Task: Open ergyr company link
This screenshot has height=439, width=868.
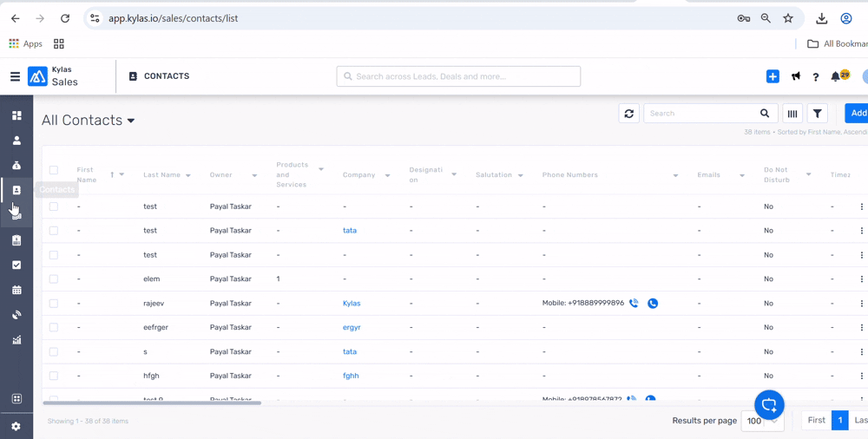Action: coord(352,328)
